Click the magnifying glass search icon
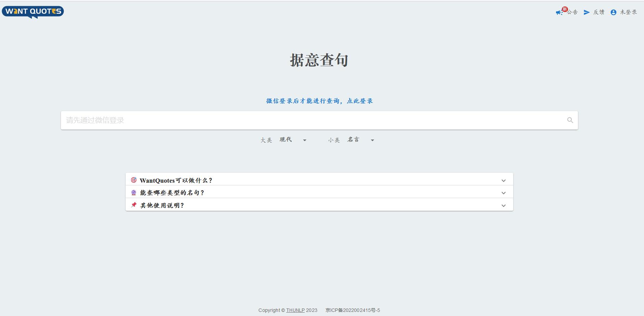This screenshot has width=644, height=316. [x=569, y=120]
